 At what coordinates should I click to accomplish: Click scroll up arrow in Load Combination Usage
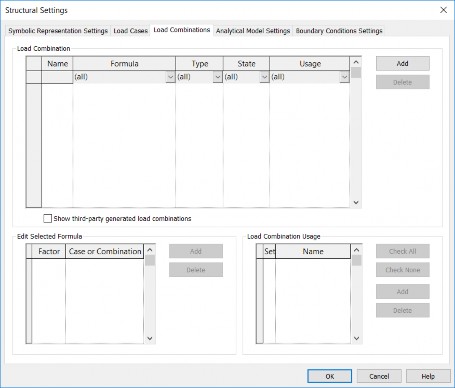point(356,250)
